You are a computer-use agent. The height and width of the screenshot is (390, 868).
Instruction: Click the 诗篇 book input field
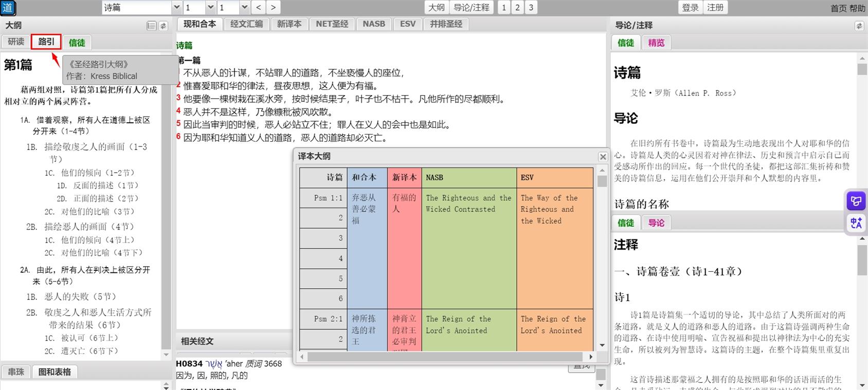(x=137, y=8)
